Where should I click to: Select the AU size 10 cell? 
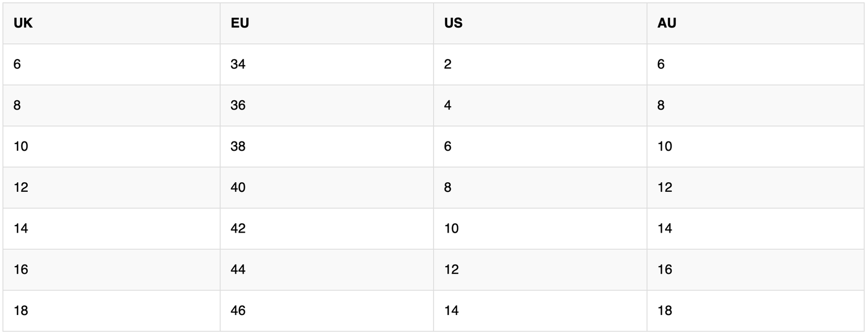[665, 146]
